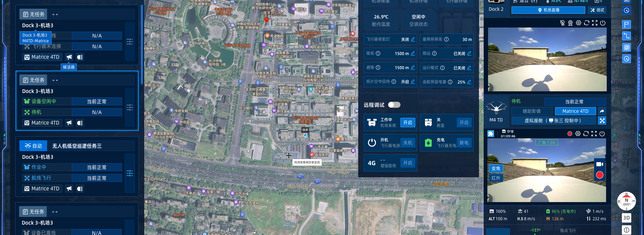The width and height of the screenshot is (644, 235).
Task: Switch the map to 3D view
Action: click(626, 218)
